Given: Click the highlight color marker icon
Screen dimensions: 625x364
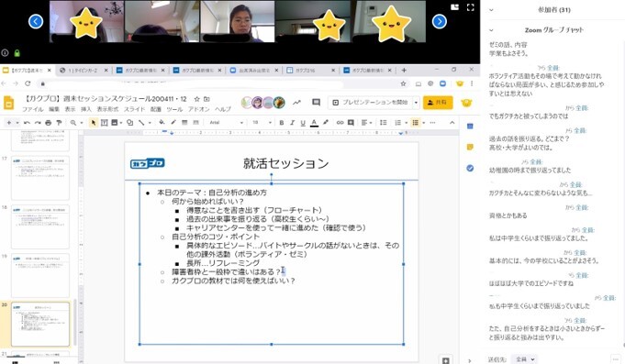Looking at the screenshot, I should [326, 123].
